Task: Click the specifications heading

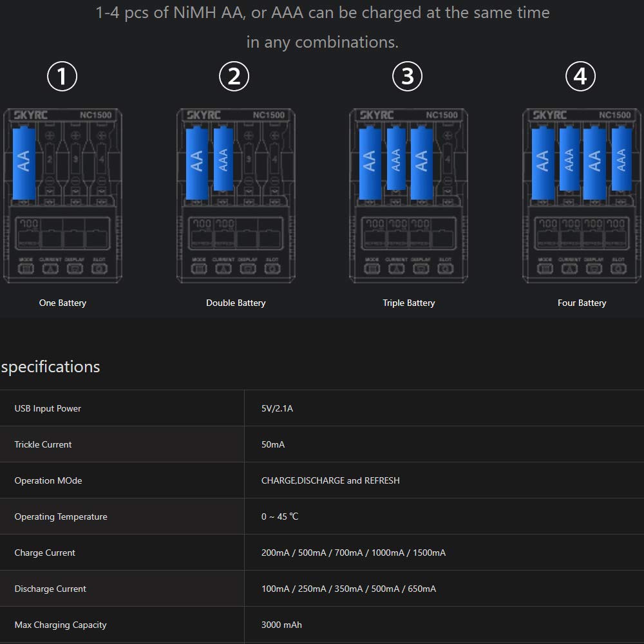Action: (50, 367)
